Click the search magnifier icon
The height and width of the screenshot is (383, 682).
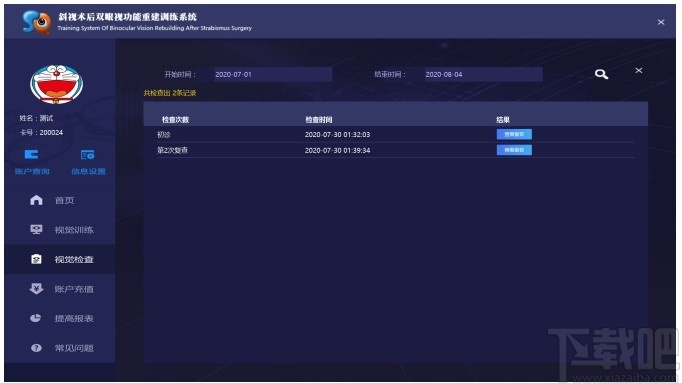[602, 74]
